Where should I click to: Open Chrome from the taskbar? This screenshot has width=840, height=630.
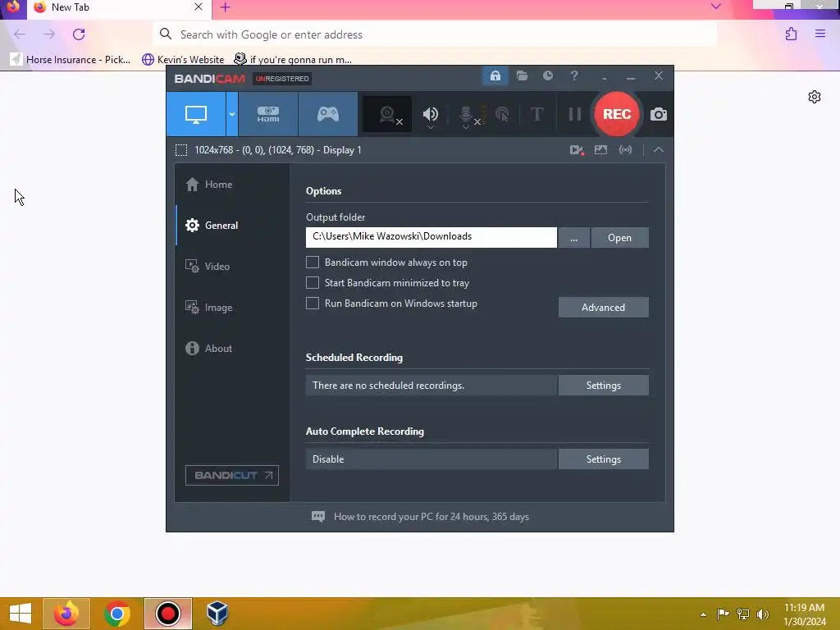coord(117,614)
